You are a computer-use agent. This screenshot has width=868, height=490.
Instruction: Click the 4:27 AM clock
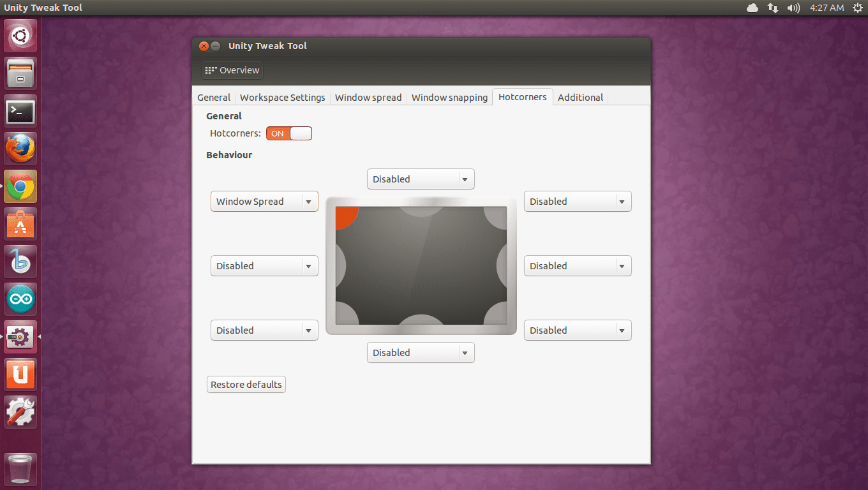point(827,8)
